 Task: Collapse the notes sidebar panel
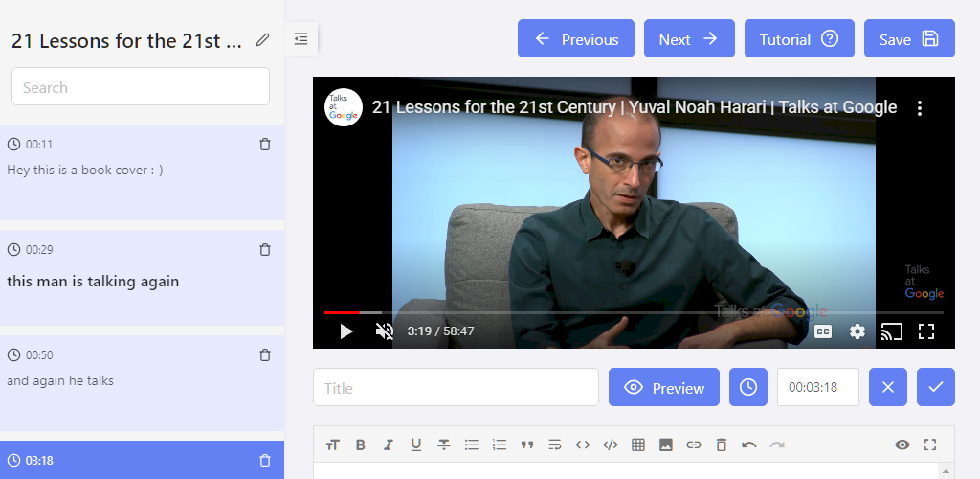pyautogui.click(x=301, y=39)
